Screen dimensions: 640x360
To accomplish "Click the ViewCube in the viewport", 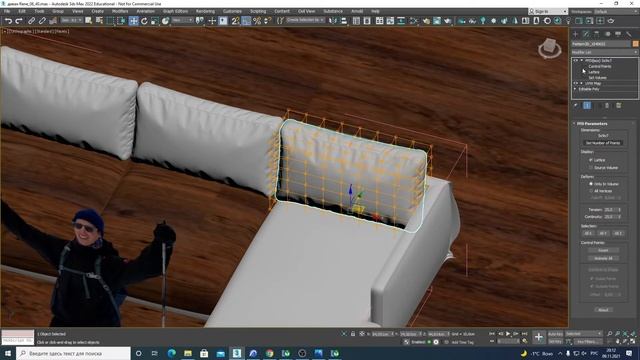I will [x=549, y=48].
